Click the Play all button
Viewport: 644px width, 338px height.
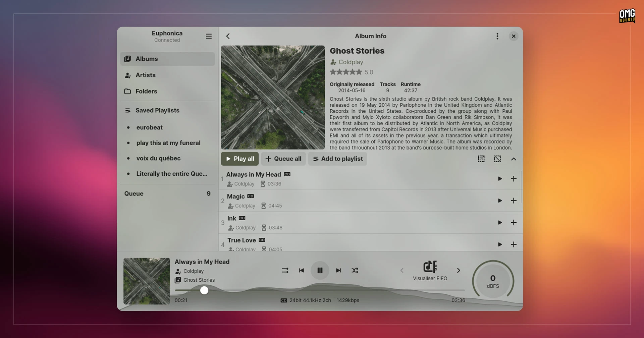(x=240, y=159)
